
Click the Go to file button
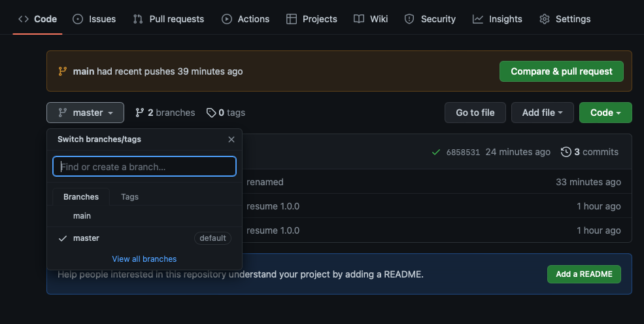click(475, 113)
